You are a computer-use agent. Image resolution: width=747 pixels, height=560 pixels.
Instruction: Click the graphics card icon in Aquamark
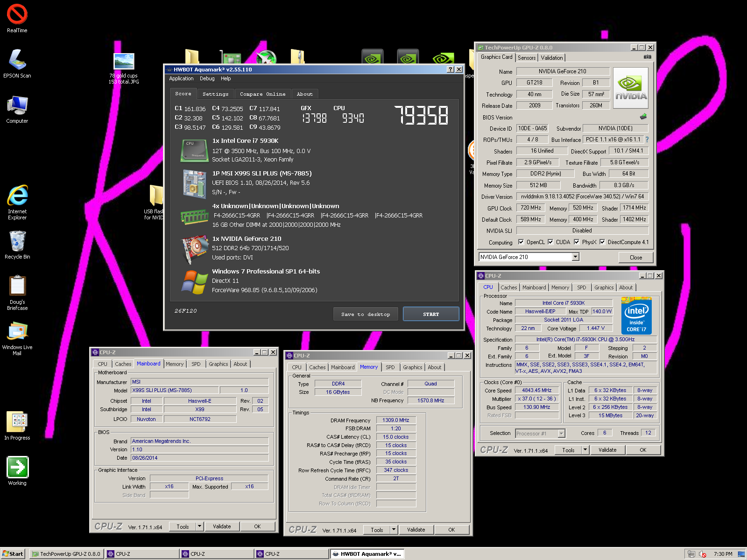(x=194, y=249)
